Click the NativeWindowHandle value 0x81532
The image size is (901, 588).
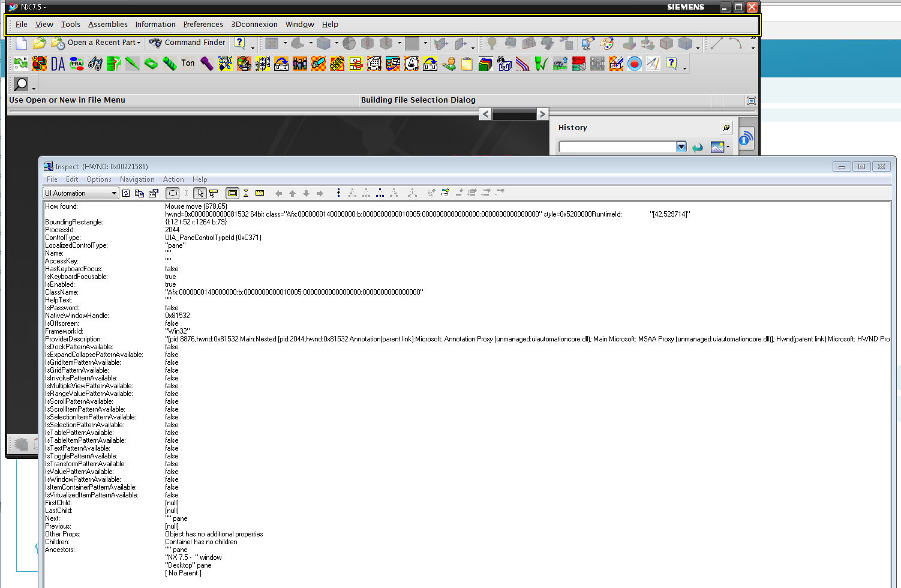tap(178, 316)
